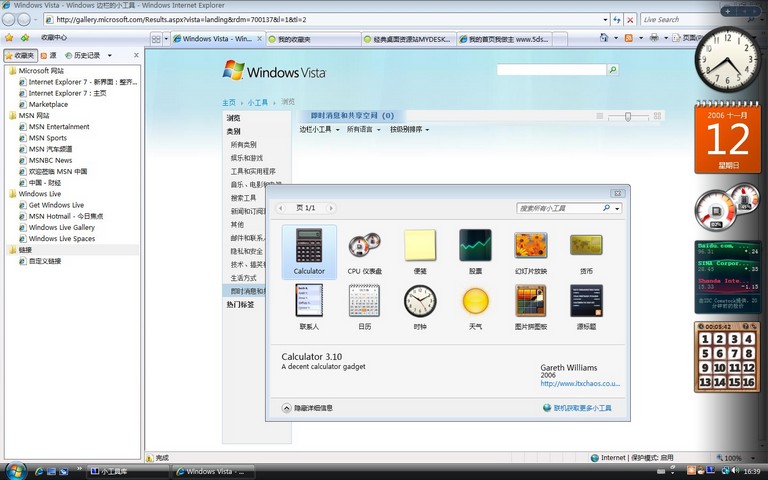Click the Start orb button
768x480 pixels.
coord(15,471)
